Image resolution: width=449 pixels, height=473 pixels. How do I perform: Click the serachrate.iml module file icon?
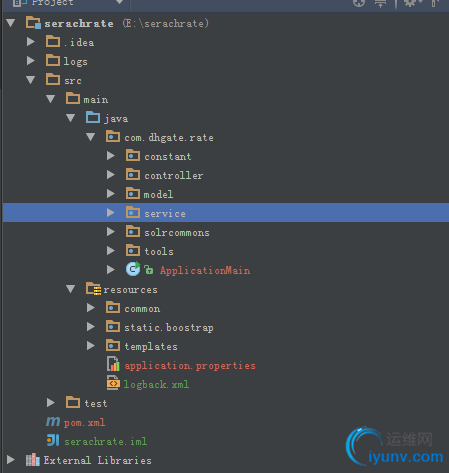coord(53,440)
